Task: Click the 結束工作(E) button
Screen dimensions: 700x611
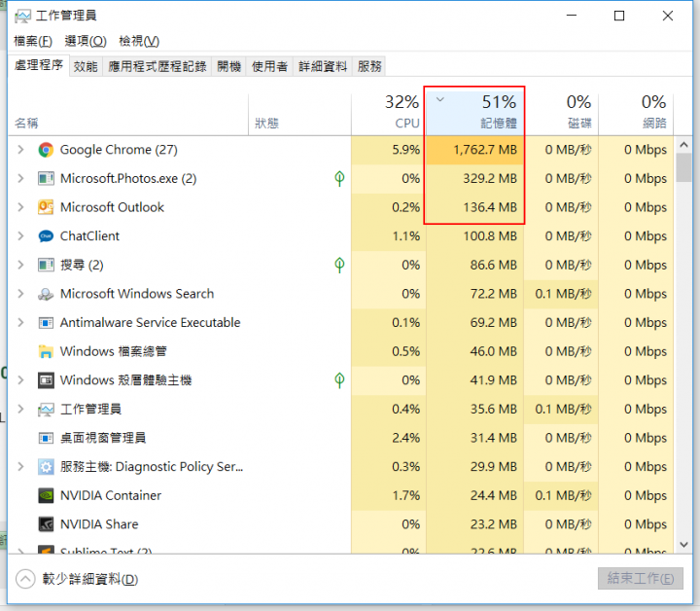Action: (641, 579)
